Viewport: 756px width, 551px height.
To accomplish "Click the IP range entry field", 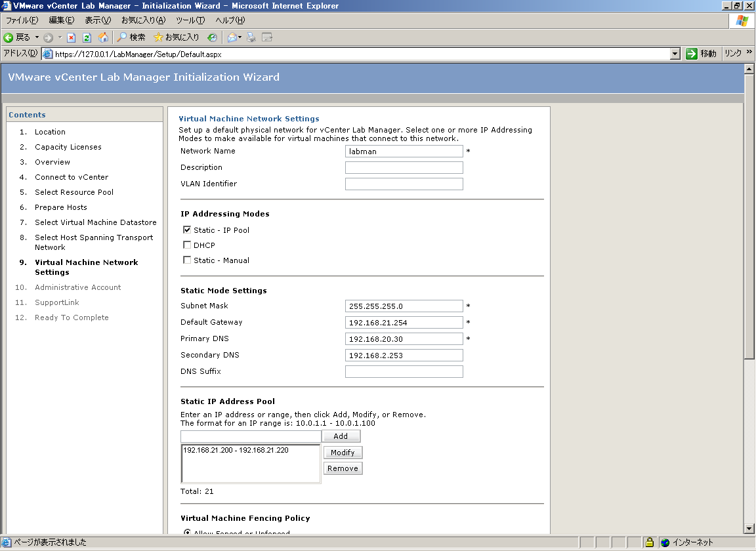I will pyautogui.click(x=251, y=436).
